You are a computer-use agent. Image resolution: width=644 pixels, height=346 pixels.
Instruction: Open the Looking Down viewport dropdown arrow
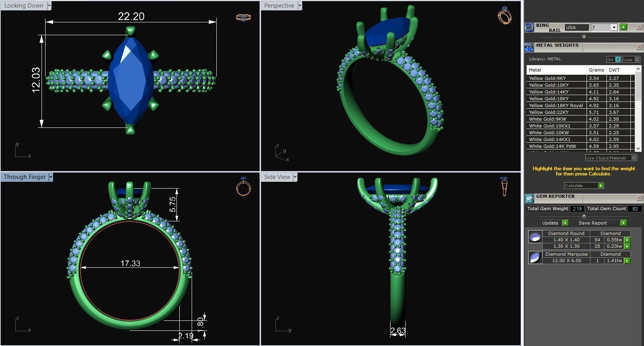pyautogui.click(x=49, y=6)
